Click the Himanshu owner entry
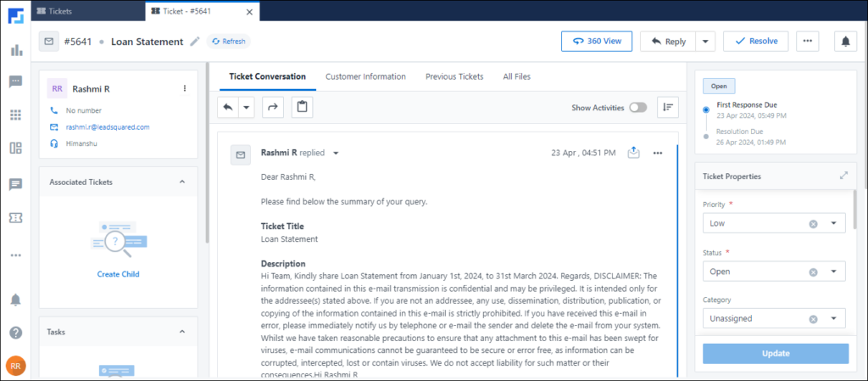This screenshot has width=868, height=381. coord(81,143)
